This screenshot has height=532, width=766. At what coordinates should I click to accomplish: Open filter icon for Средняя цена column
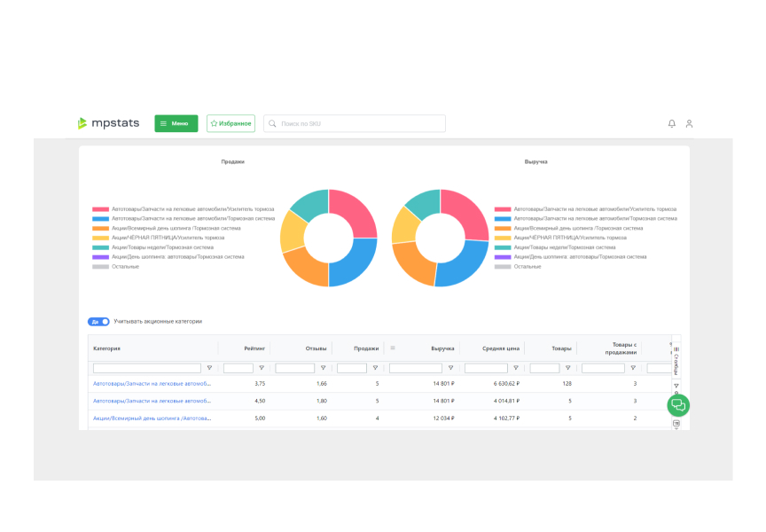516,368
